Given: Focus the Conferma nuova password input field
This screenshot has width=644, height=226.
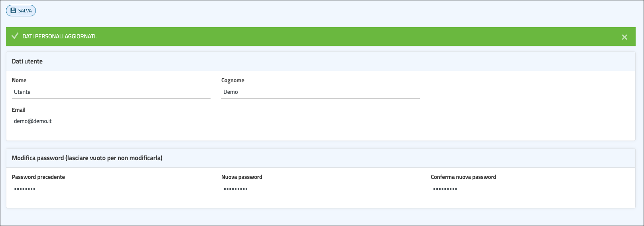Looking at the screenshot, I should coord(530,189).
